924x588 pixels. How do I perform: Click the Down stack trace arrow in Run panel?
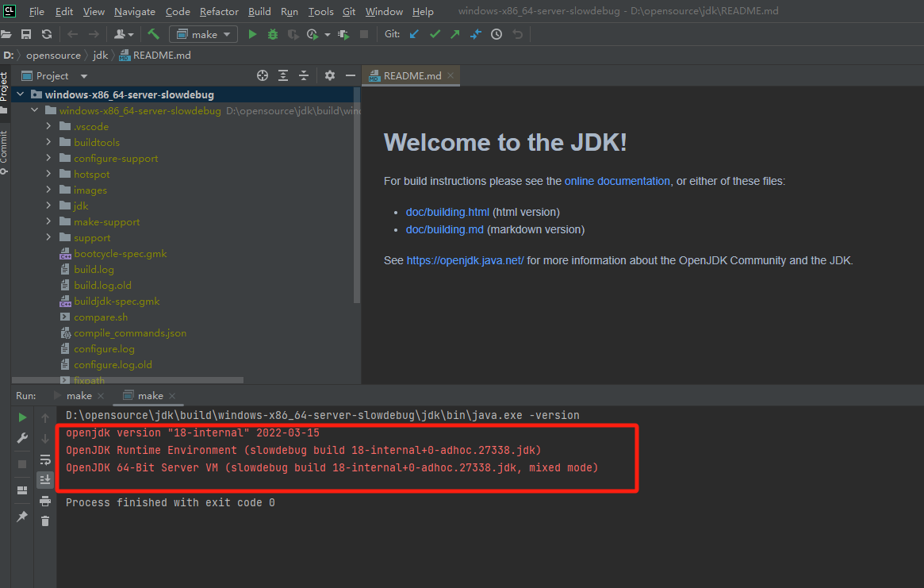click(44, 438)
